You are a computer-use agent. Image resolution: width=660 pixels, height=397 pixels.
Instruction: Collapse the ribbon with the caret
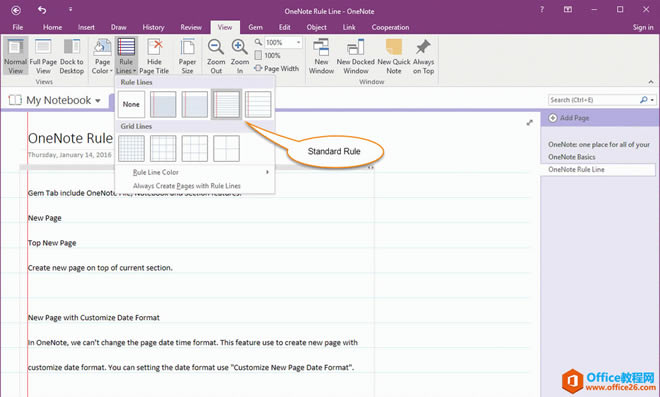point(651,82)
